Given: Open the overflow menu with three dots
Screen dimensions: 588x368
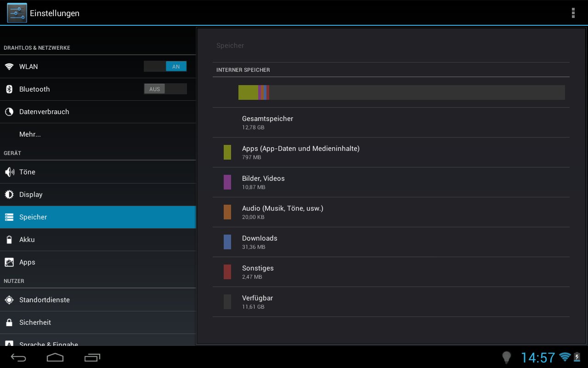Looking at the screenshot, I should 573,13.
